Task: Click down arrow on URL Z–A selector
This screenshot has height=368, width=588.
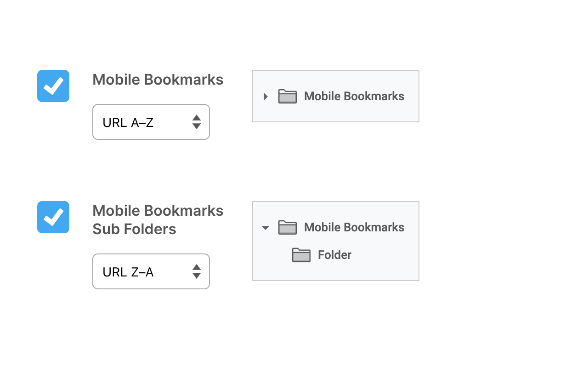Action: (x=196, y=276)
